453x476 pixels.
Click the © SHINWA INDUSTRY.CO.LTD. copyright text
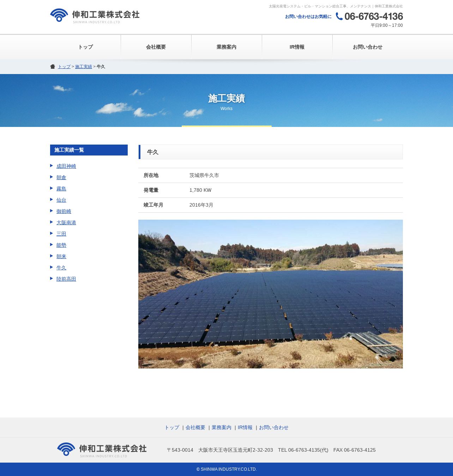pyautogui.click(x=226, y=469)
